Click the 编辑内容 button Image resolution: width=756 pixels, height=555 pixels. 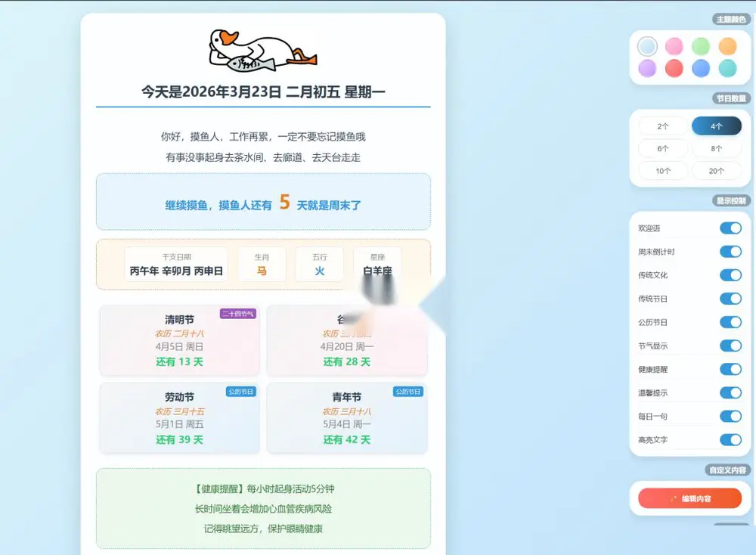[x=690, y=498]
